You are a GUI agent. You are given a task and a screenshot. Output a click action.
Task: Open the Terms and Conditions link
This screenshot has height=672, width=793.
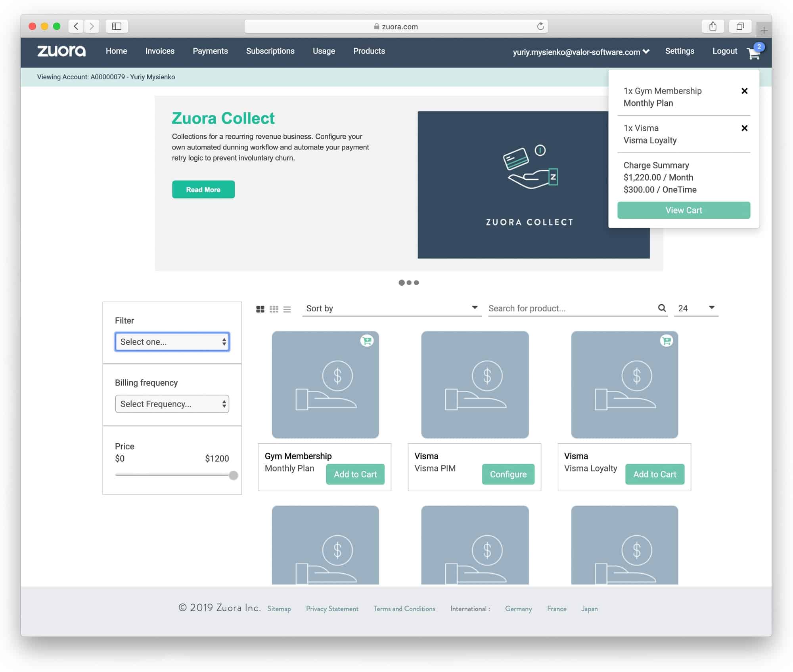[404, 609]
